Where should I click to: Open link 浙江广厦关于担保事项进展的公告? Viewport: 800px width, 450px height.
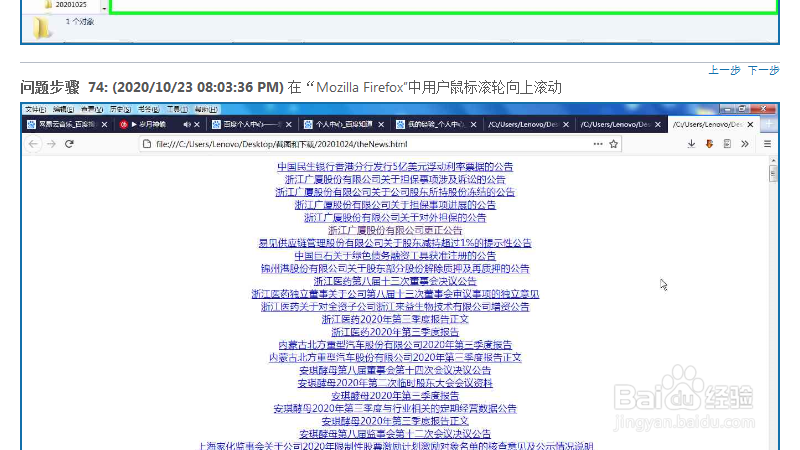[x=395, y=205]
